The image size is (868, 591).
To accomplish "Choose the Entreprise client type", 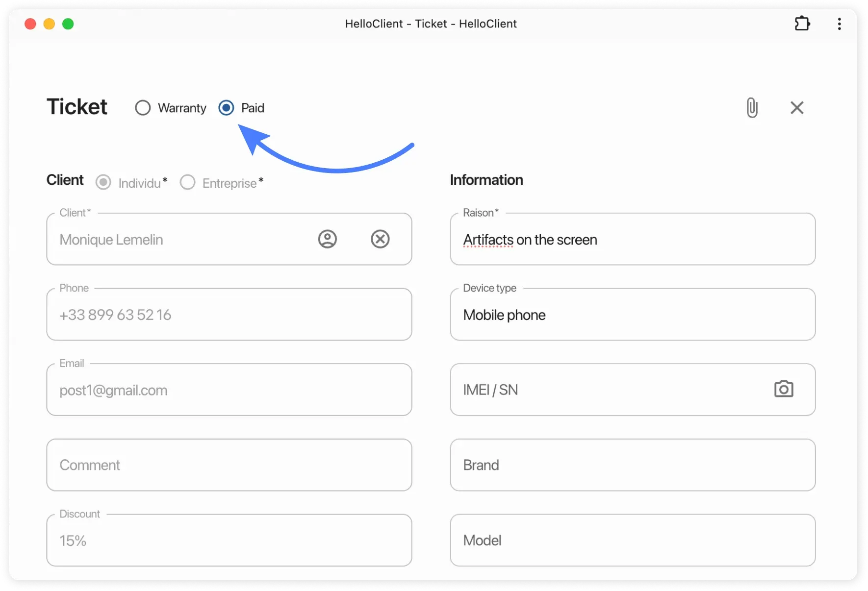I will (187, 182).
